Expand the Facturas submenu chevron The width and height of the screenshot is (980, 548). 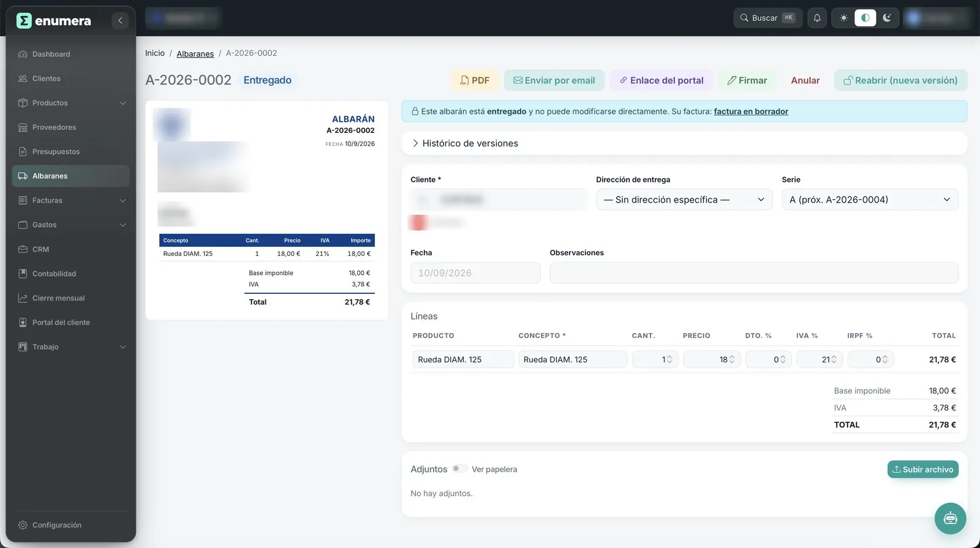[123, 201]
